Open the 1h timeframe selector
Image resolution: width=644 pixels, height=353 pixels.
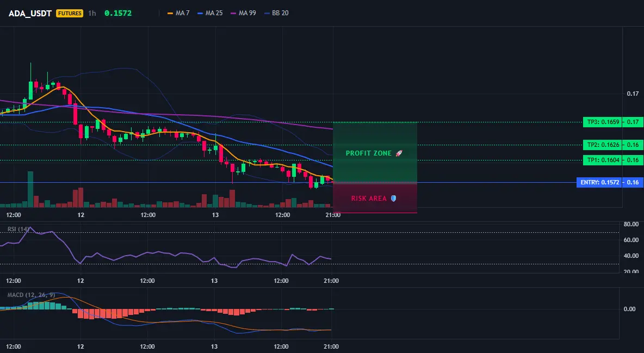tap(92, 13)
